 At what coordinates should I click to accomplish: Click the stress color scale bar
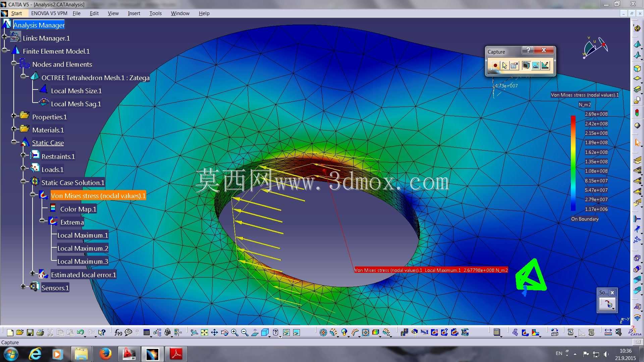pyautogui.click(x=573, y=163)
